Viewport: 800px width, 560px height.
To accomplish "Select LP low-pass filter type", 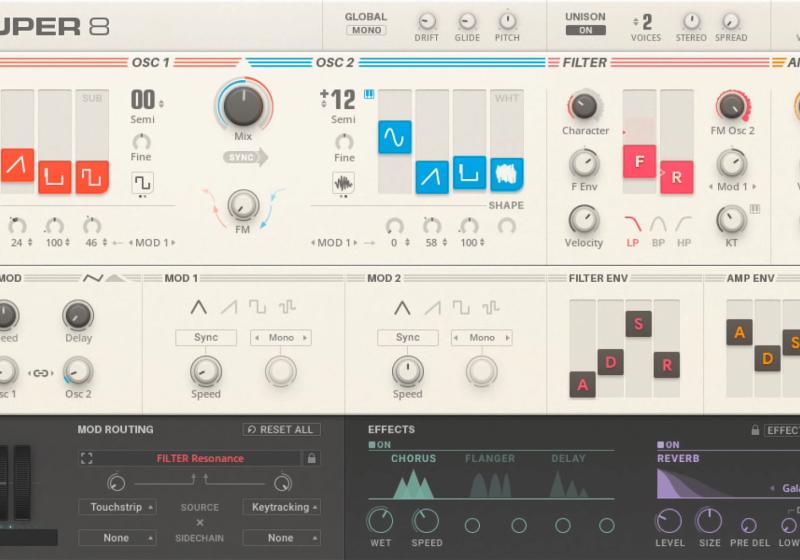I will coord(633,231).
